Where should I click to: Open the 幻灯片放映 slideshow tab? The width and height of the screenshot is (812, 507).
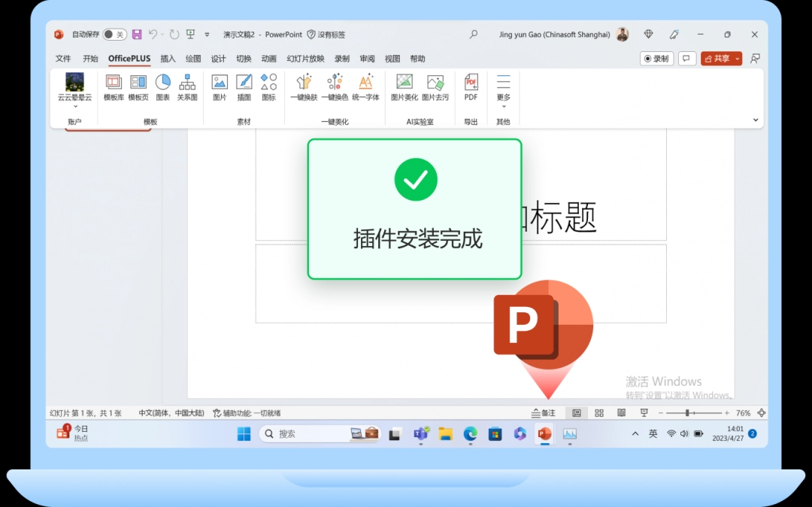[304, 58]
